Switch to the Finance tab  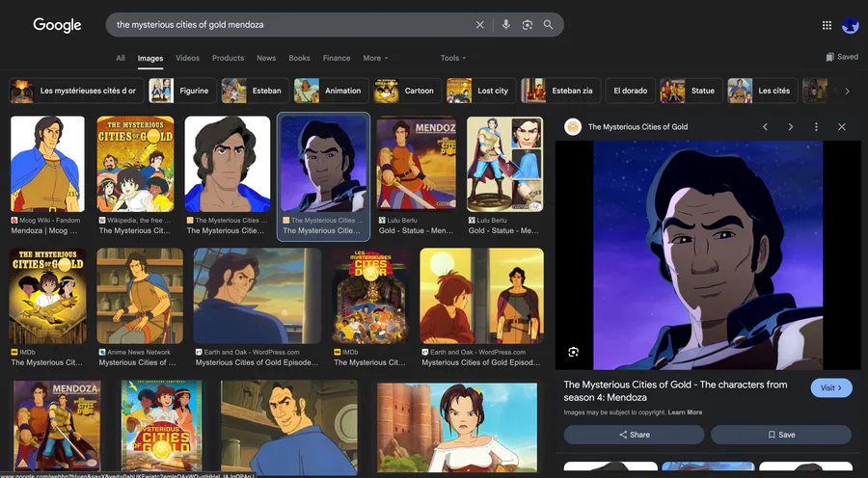(x=337, y=58)
